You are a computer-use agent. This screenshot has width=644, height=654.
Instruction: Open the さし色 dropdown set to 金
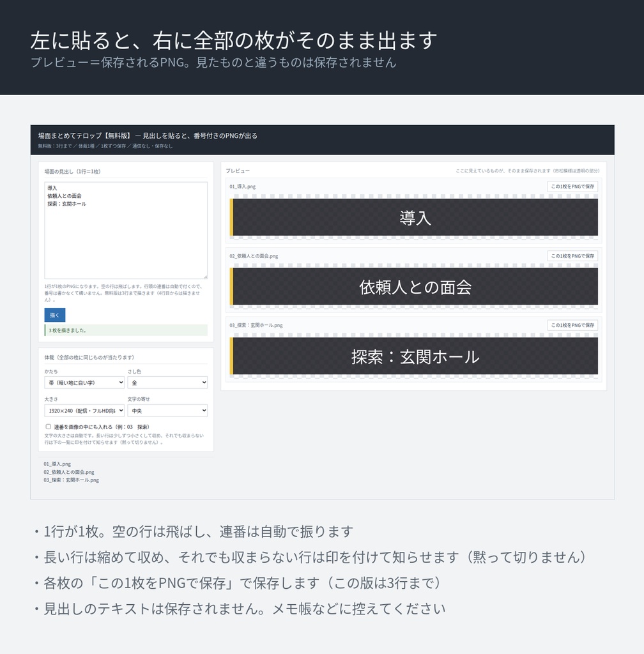[167, 383]
